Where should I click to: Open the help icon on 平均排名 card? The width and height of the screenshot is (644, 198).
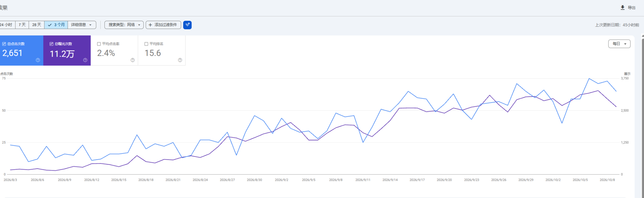click(180, 60)
